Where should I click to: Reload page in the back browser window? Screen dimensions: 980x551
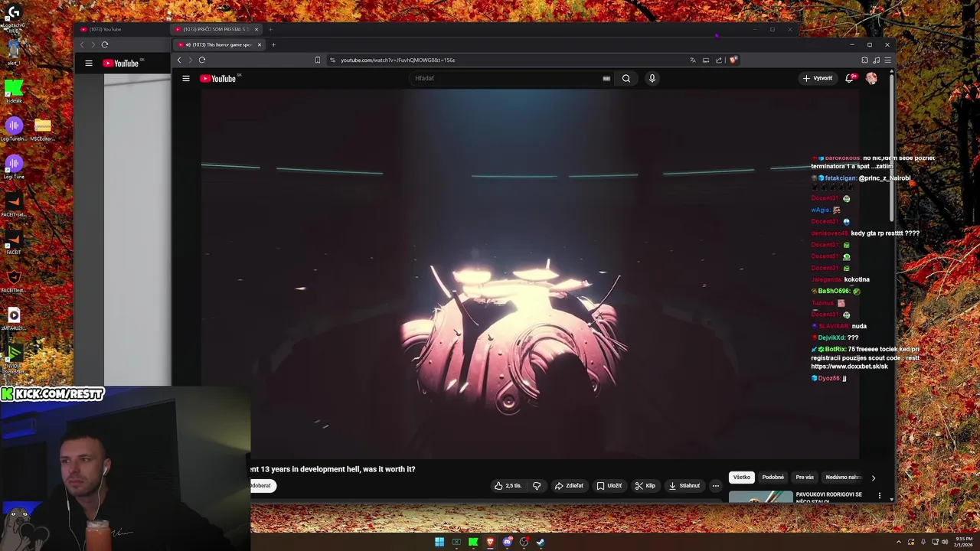pyautogui.click(x=105, y=44)
